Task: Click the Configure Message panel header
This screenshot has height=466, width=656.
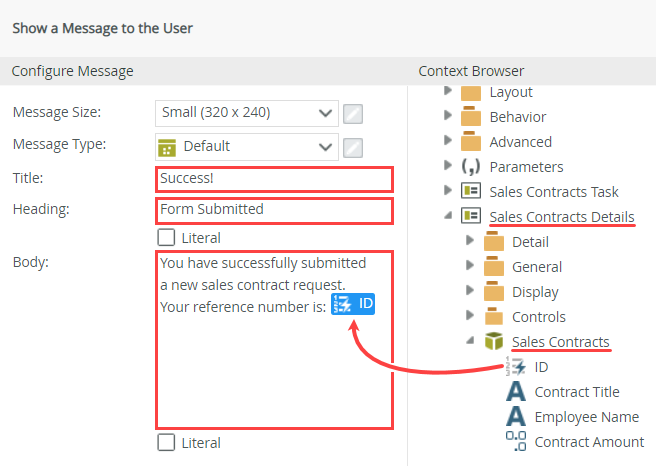Action: pos(72,71)
